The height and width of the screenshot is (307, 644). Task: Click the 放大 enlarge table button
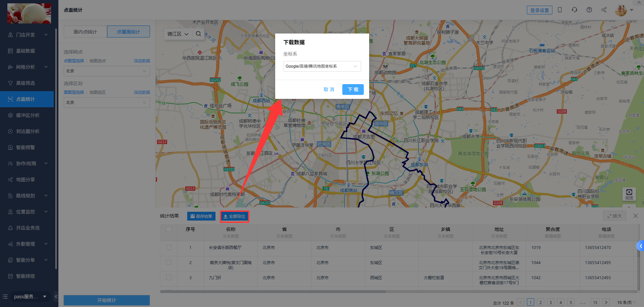[614, 216]
